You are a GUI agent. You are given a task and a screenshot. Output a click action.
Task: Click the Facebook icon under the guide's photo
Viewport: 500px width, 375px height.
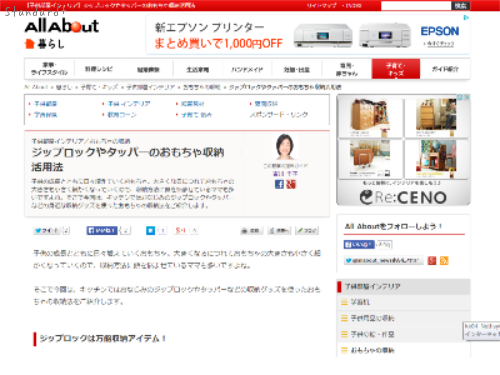pyautogui.click(x=279, y=184)
